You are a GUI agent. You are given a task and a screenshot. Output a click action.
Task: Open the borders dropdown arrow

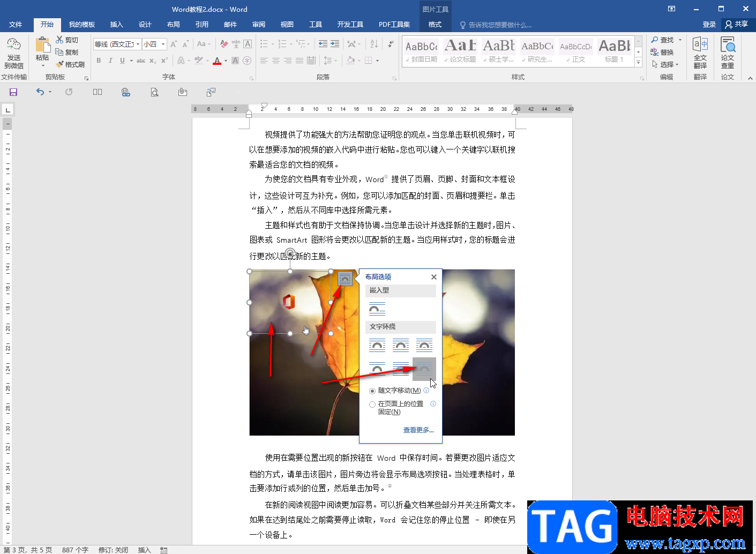click(x=377, y=61)
